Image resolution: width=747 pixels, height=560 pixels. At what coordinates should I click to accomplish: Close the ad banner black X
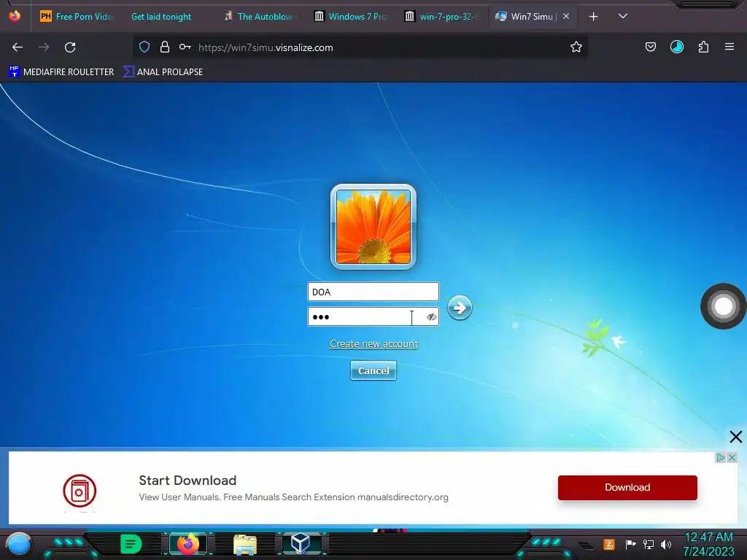pos(735,437)
